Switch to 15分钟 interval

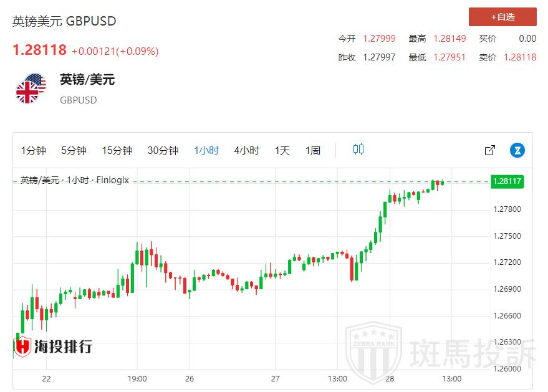pos(117,150)
